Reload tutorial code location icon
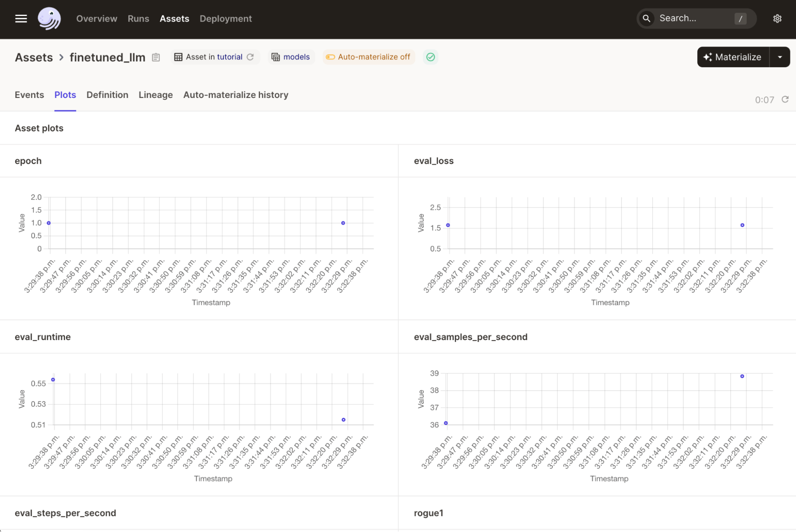This screenshot has height=532, width=796. click(x=250, y=57)
